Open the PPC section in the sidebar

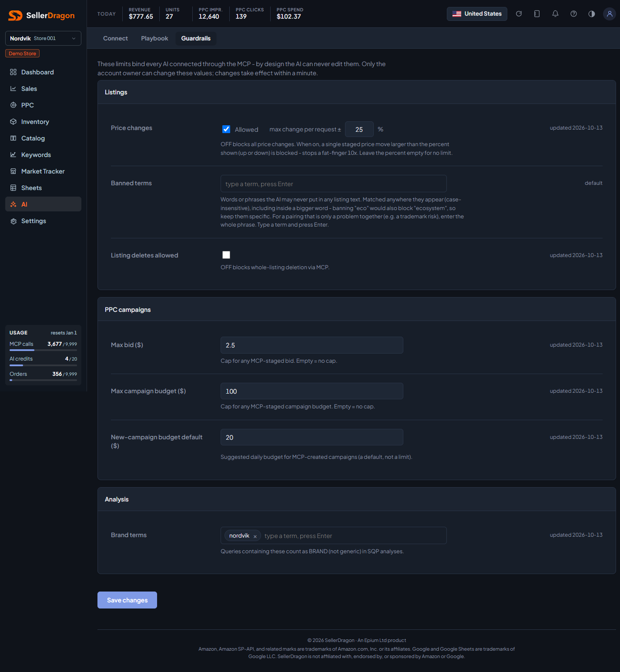pos(43,105)
